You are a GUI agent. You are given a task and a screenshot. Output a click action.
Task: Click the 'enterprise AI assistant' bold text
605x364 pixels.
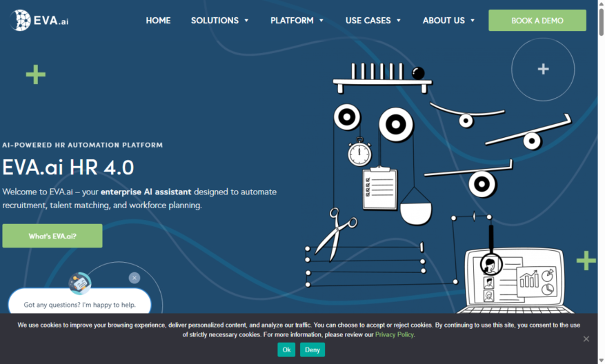coord(146,192)
